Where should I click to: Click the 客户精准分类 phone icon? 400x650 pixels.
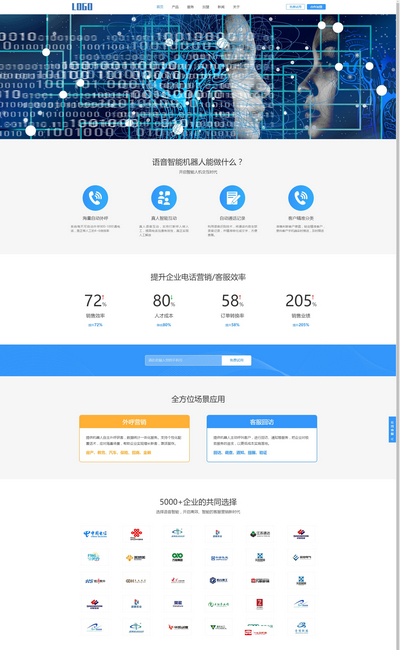pyautogui.click(x=301, y=198)
